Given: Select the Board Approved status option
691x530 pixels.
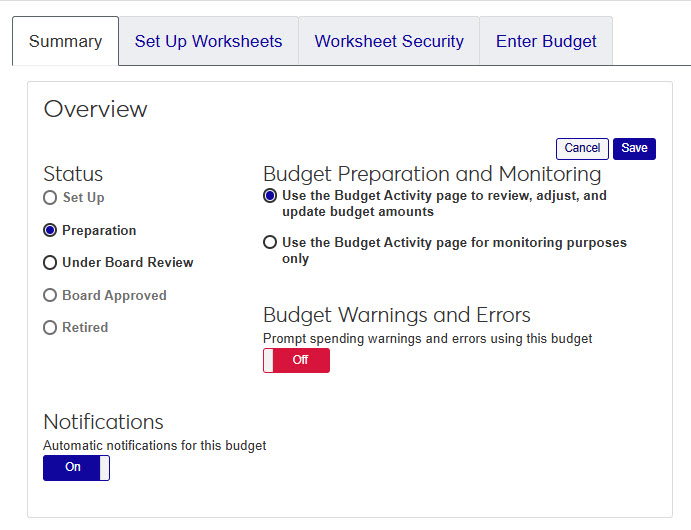Looking at the screenshot, I should 50,295.
